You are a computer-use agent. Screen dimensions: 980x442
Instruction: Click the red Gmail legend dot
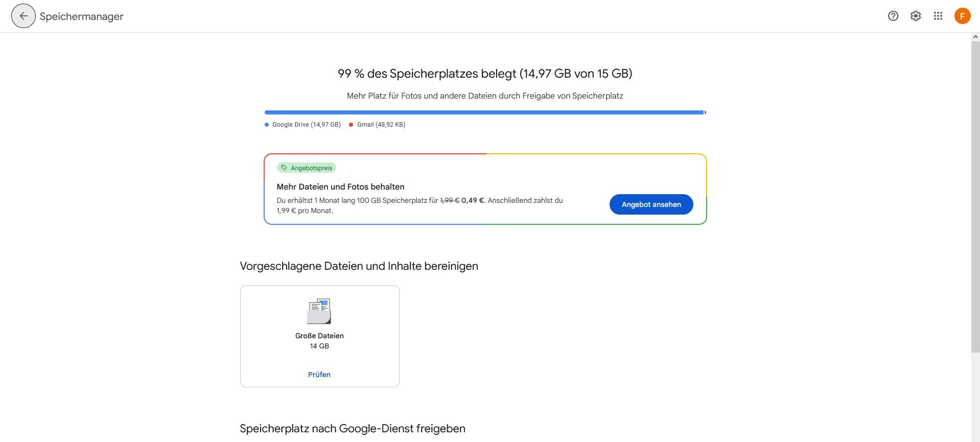[351, 125]
